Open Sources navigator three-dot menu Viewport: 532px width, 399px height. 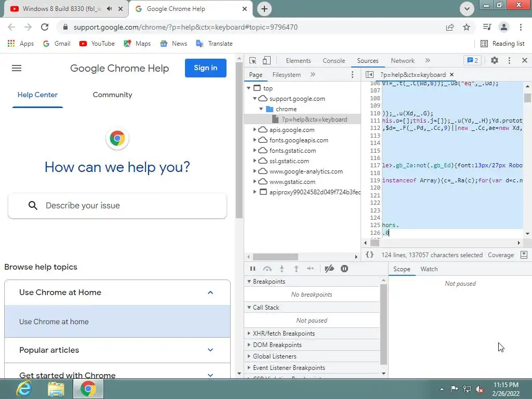[352, 74]
